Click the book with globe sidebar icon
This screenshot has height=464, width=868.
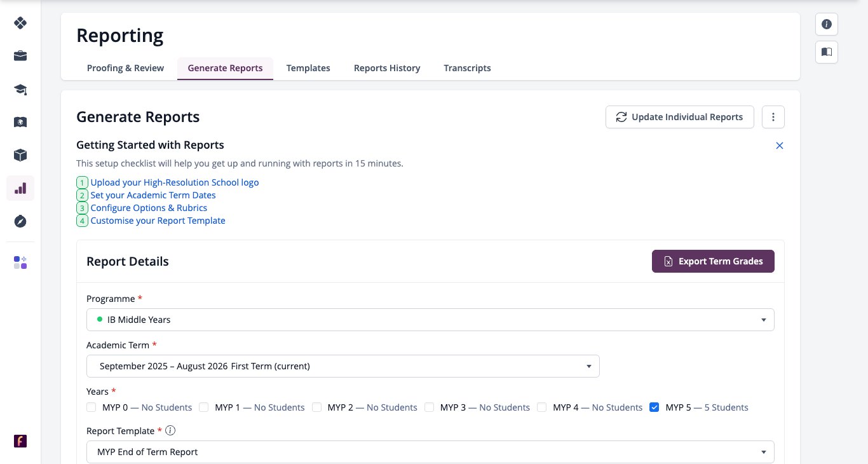20,122
